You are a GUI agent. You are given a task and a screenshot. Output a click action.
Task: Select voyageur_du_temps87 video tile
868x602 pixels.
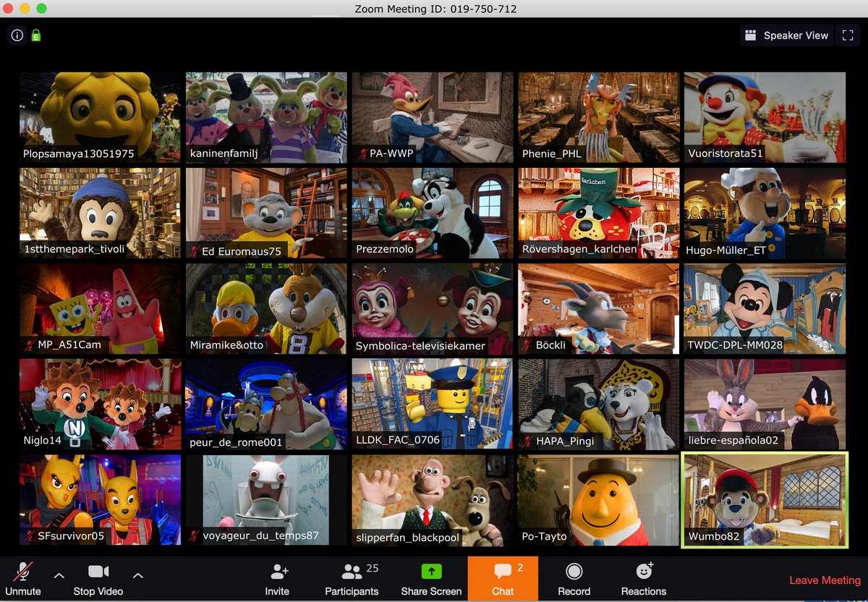tap(266, 500)
